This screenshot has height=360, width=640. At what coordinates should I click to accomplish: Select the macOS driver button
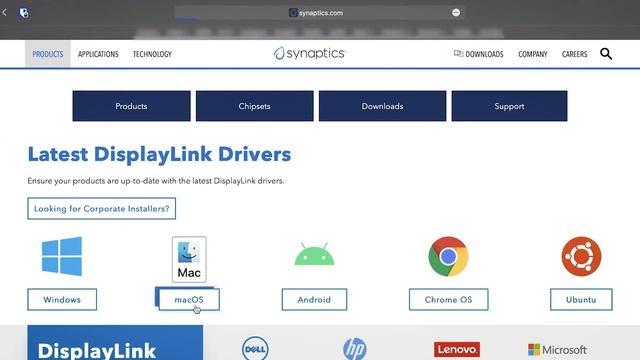click(189, 300)
